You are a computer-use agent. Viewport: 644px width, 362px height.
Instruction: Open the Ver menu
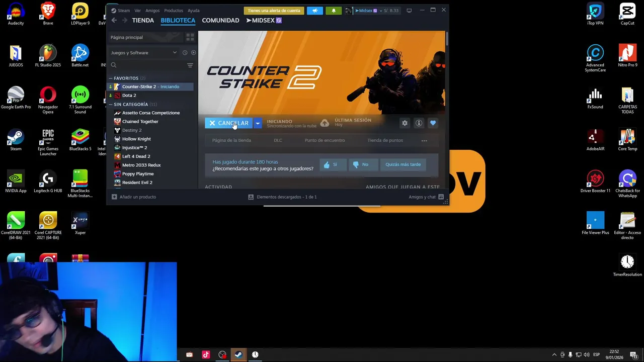point(137,11)
